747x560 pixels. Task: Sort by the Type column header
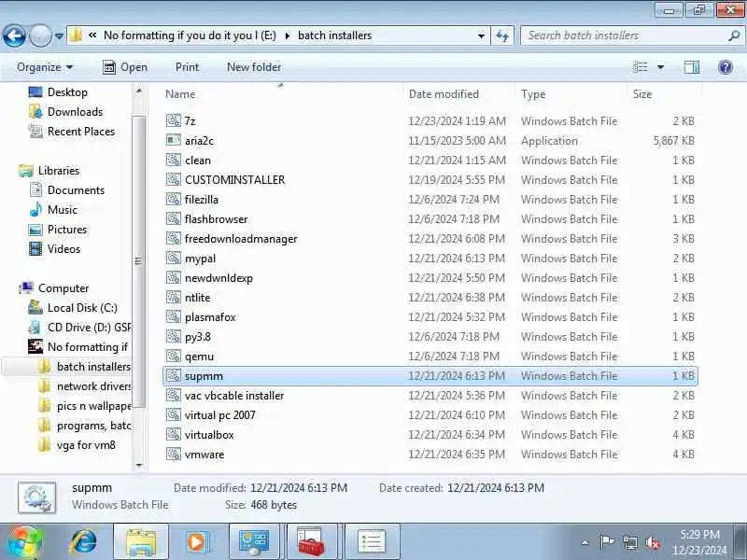click(533, 94)
